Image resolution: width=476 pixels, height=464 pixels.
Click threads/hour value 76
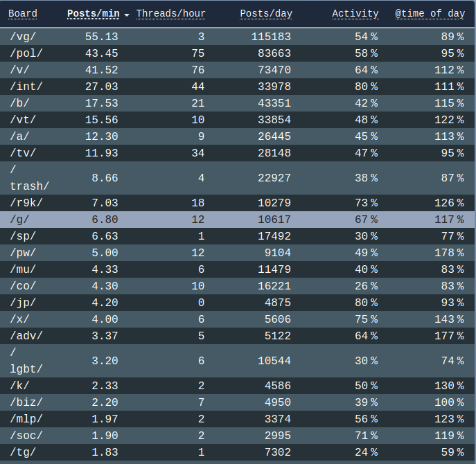(x=198, y=70)
